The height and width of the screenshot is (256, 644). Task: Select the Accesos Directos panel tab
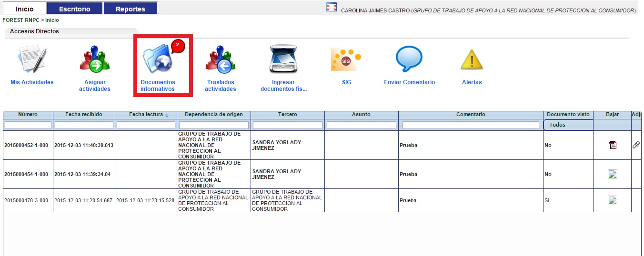[34, 31]
